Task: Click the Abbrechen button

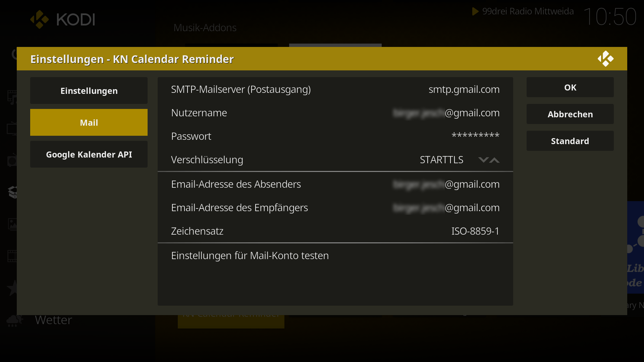Action: tap(570, 114)
